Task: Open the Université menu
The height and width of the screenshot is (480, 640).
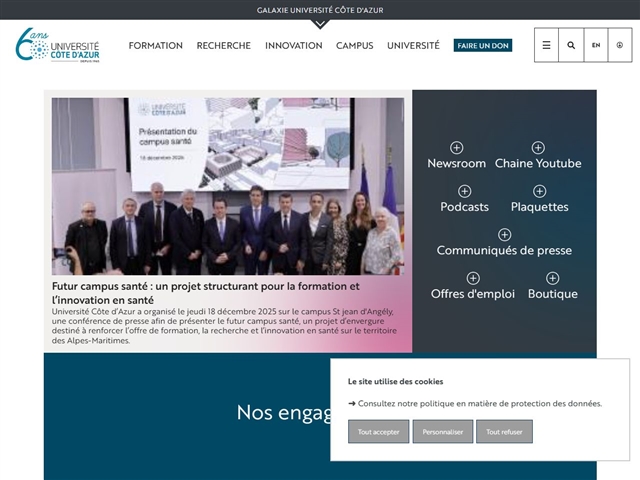Action: [413, 45]
